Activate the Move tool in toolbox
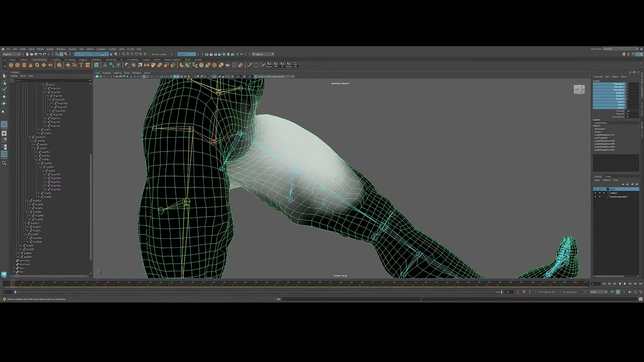 click(x=4, y=97)
